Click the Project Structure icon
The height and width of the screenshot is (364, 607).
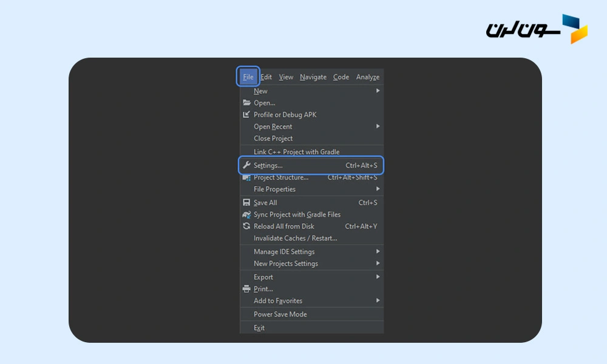[x=246, y=177]
